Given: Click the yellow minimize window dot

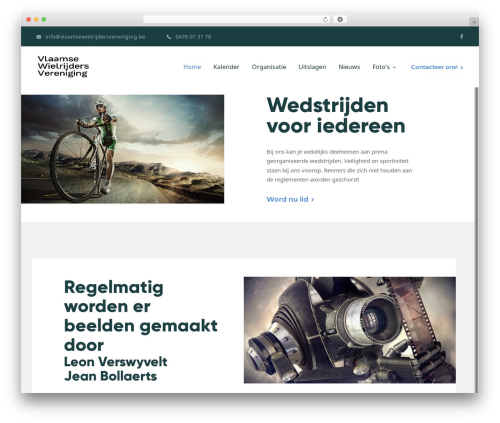Looking at the screenshot, I should coord(36,20).
